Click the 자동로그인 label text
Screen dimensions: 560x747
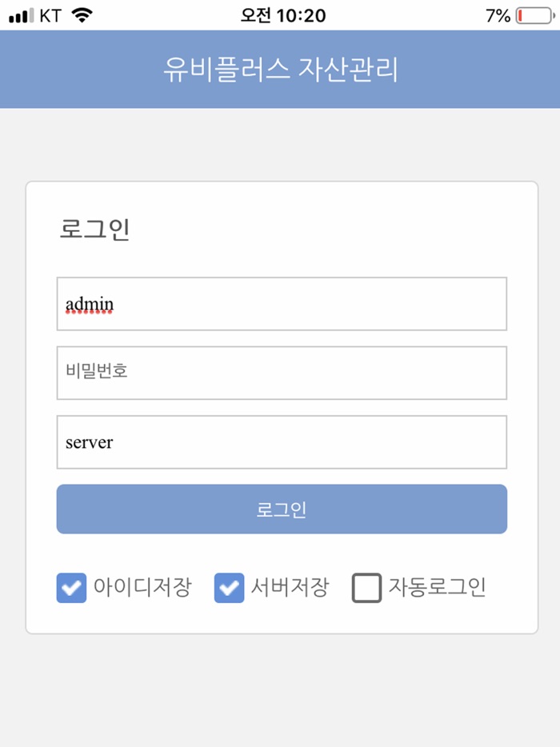(x=436, y=587)
